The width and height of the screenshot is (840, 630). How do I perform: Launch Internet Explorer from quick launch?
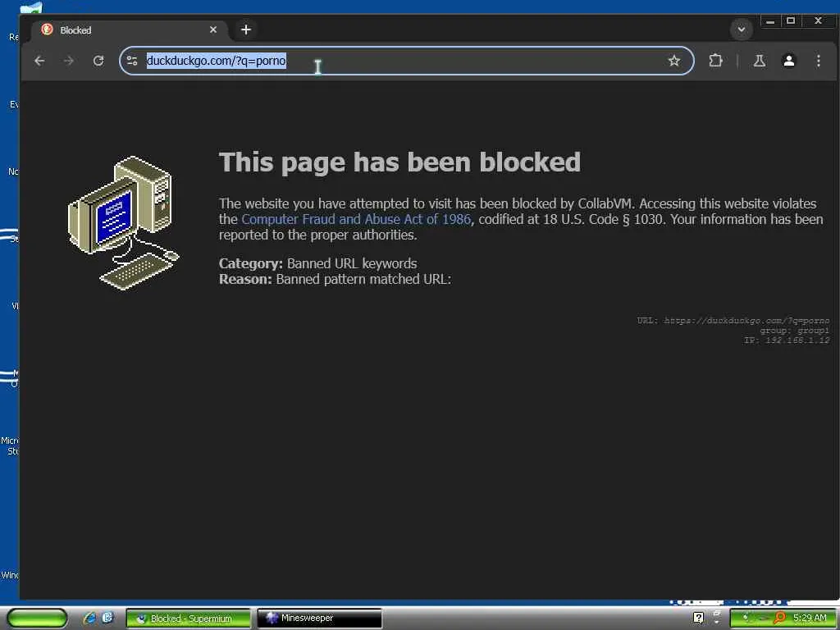click(89, 618)
